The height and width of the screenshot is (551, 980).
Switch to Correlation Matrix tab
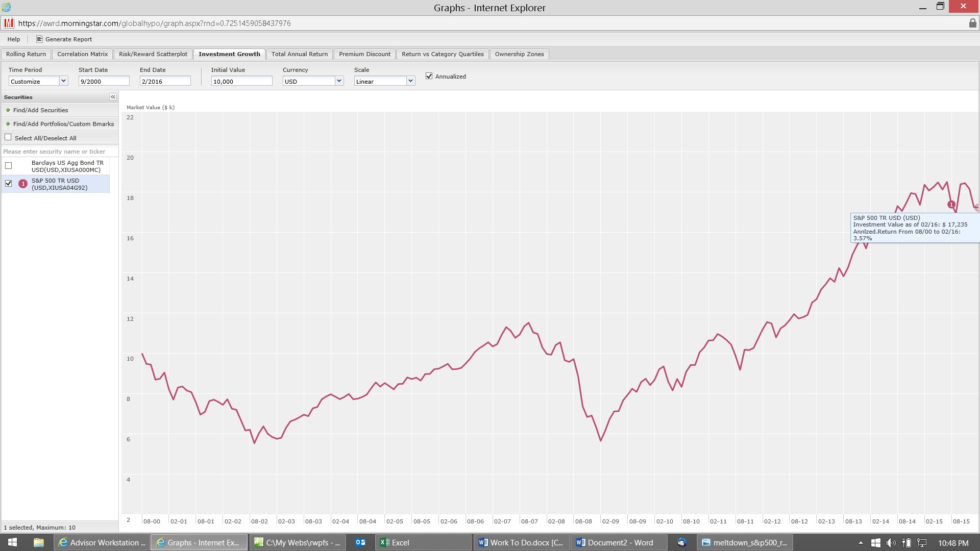[82, 54]
